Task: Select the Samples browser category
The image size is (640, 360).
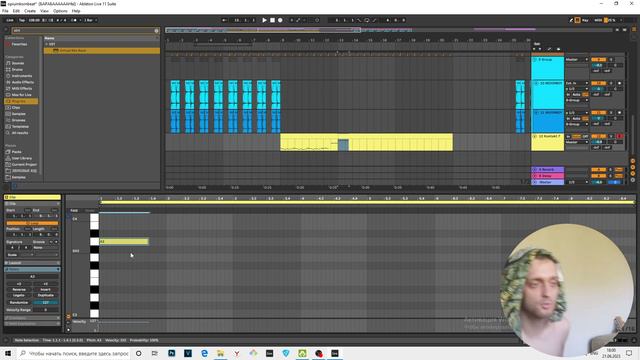Action: (x=18, y=114)
